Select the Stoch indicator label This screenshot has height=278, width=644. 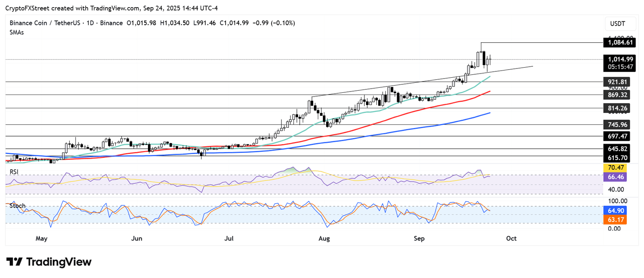point(18,206)
